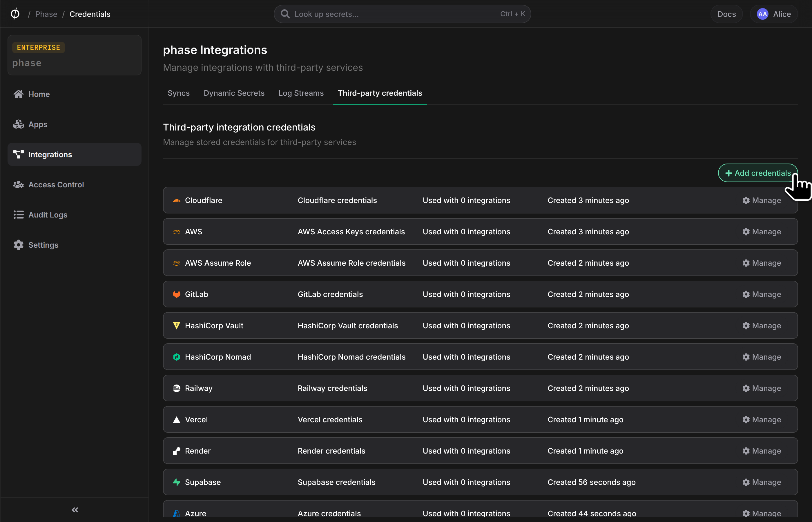Manage the Cloudflare credentials

point(762,200)
